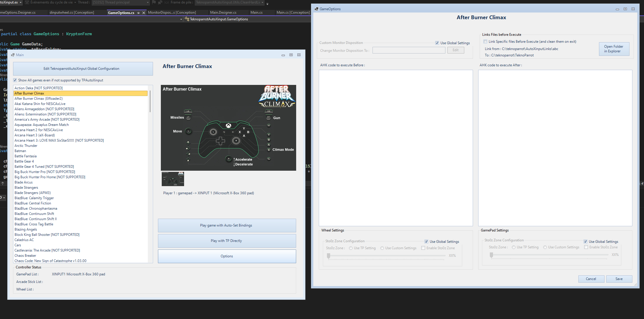Image resolution: width=644 pixels, height=319 pixels.
Task: Enable Link Specific files Before Execute
Action: coord(485,42)
